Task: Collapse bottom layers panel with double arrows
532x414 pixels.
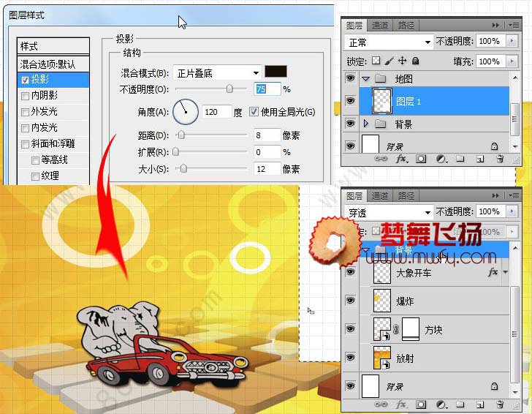Action: click(x=495, y=195)
